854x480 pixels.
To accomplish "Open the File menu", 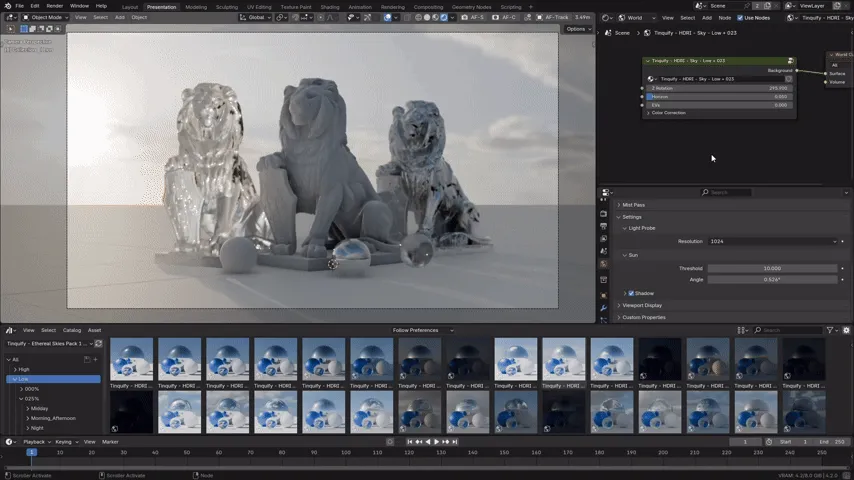I will [x=20, y=6].
